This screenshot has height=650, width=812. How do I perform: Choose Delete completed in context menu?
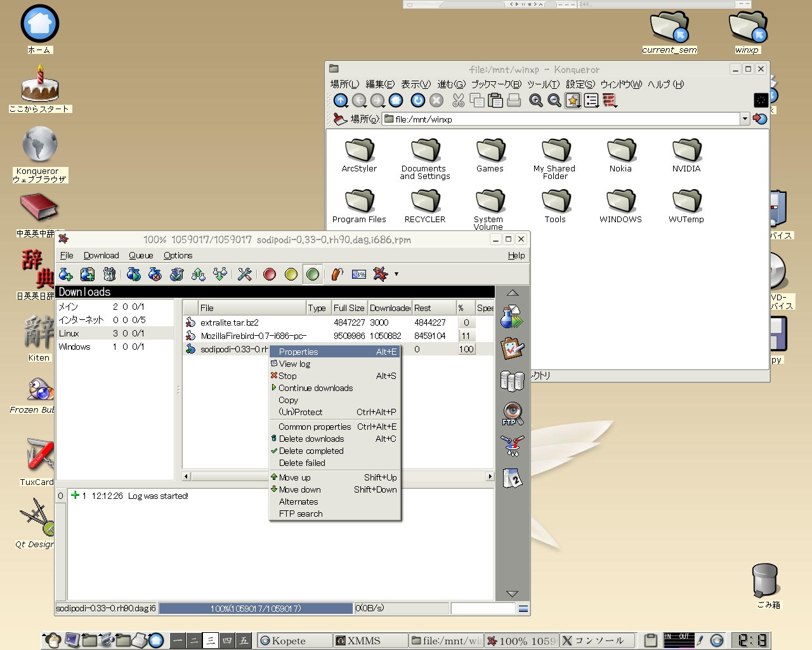click(x=336, y=451)
